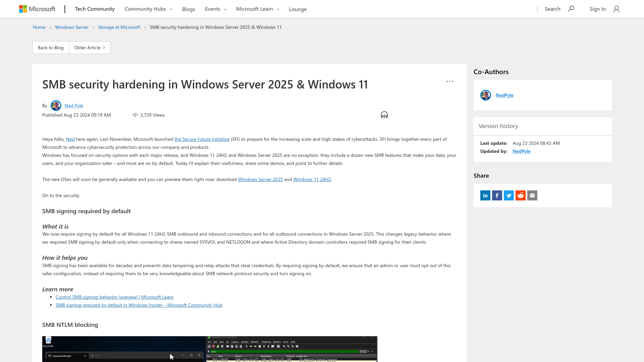Image resolution: width=644 pixels, height=362 pixels.
Task: Open the Windows 11 24H2 download link
Action: pos(312,179)
